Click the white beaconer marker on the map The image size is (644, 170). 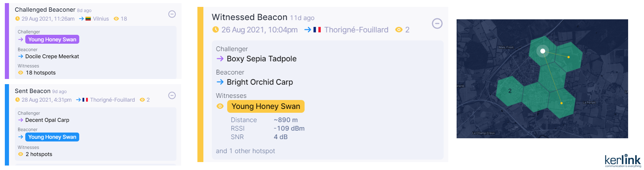click(543, 51)
